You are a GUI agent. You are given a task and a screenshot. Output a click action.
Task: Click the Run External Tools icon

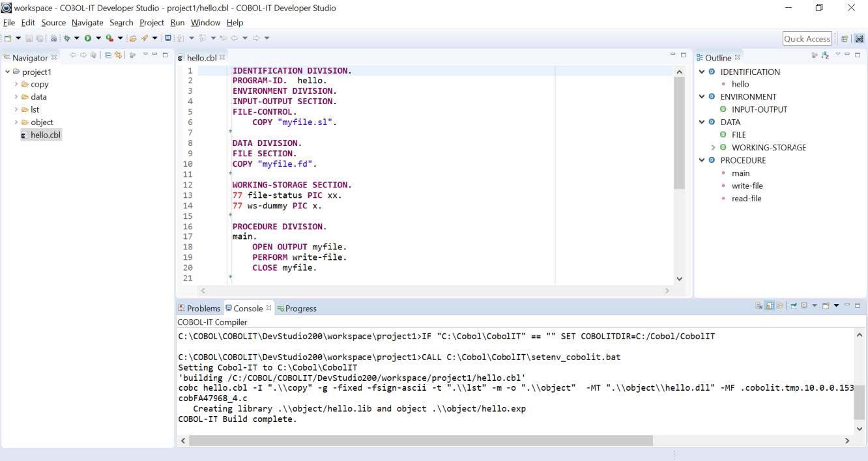click(x=109, y=38)
